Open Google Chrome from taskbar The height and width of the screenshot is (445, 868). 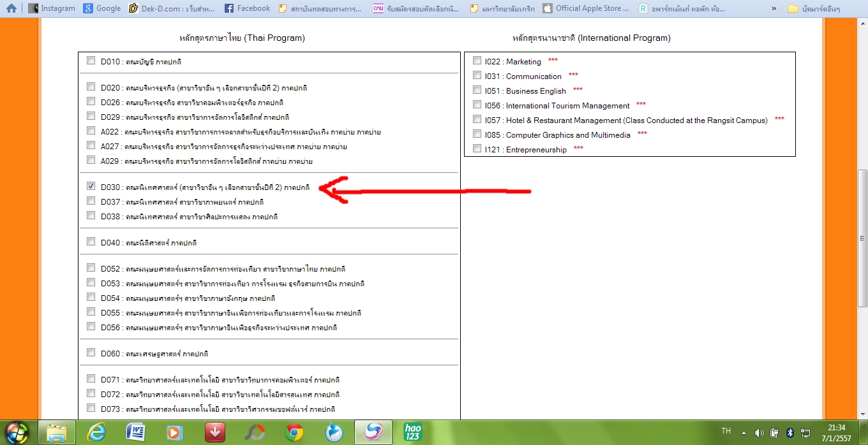(x=294, y=432)
